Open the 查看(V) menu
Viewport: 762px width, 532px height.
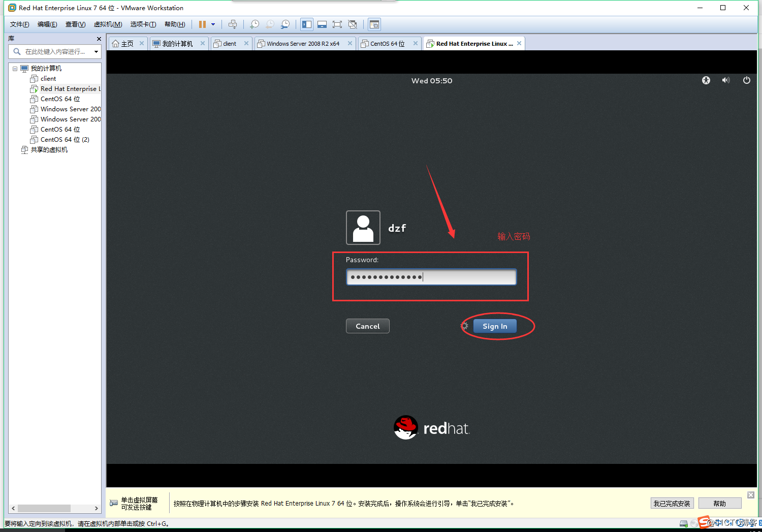[75, 24]
